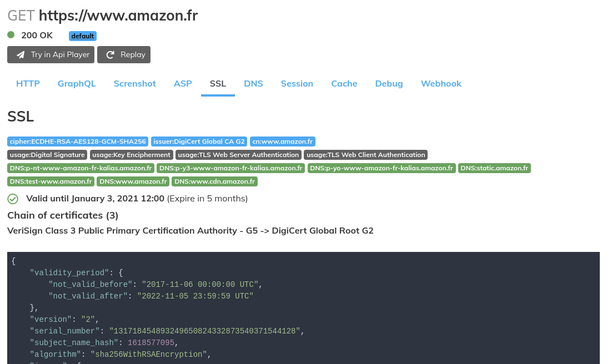Click DNS:p-y3-www-amazon-fr-kalias.amazon.fr badge
Image resolution: width=612 pixels, height=364 pixels.
(x=230, y=168)
